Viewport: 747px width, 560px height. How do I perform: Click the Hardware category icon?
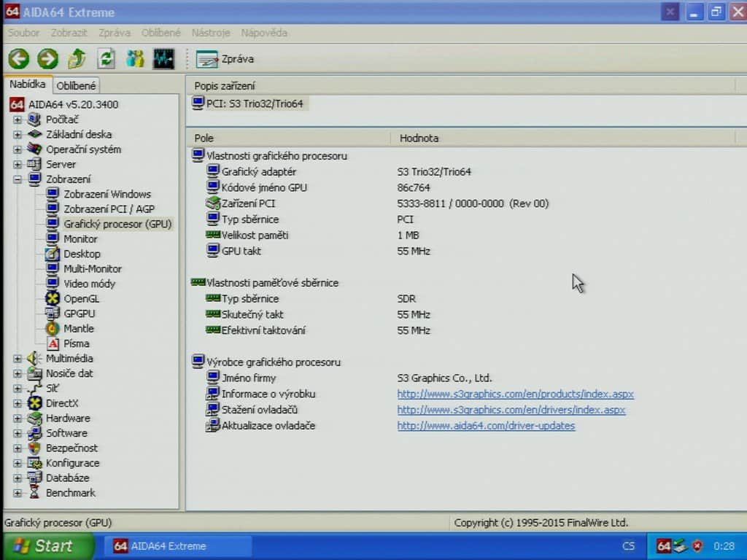pos(34,418)
